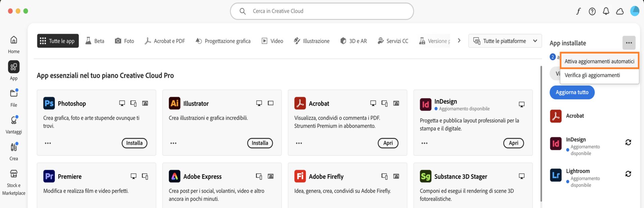Click Installa on Photoshop card

[x=135, y=143]
